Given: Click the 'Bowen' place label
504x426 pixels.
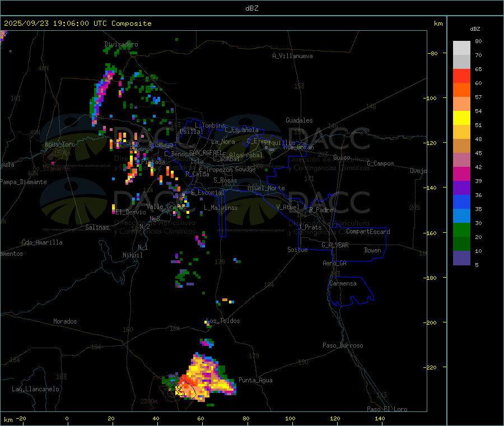Looking at the screenshot, I should 372,250.
